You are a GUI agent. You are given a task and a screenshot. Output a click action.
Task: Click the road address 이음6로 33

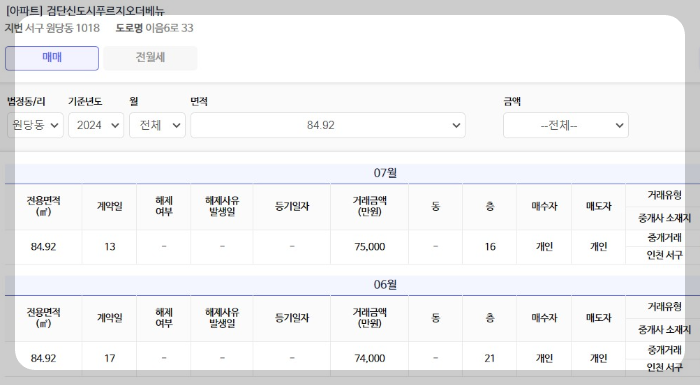[x=170, y=28]
